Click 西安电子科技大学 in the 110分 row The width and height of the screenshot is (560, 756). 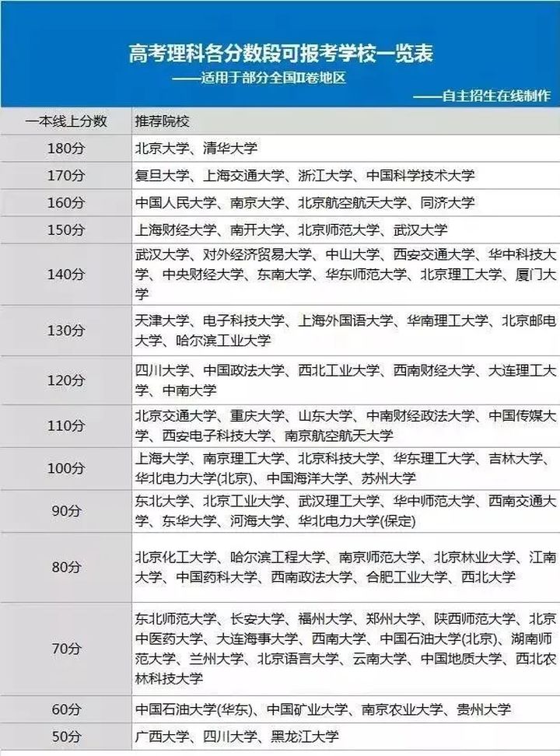point(216,436)
